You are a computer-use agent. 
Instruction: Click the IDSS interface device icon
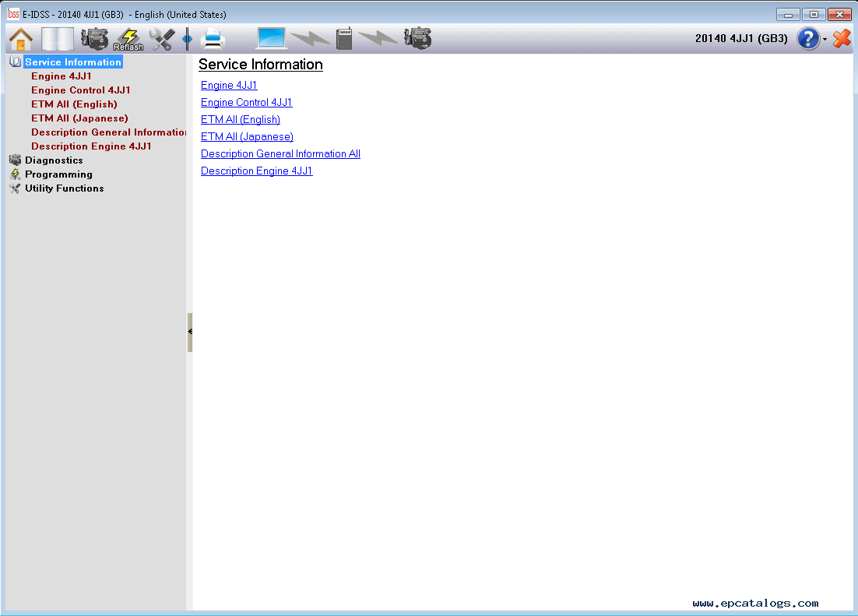pyautogui.click(x=344, y=38)
